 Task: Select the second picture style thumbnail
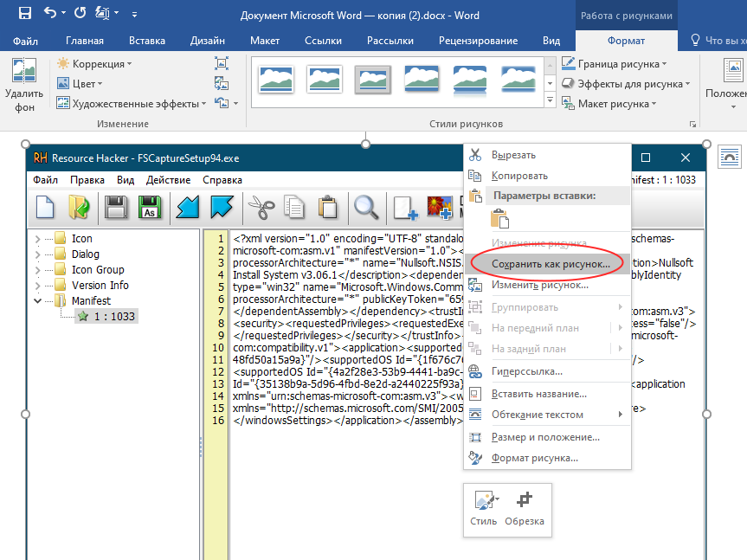click(x=325, y=80)
